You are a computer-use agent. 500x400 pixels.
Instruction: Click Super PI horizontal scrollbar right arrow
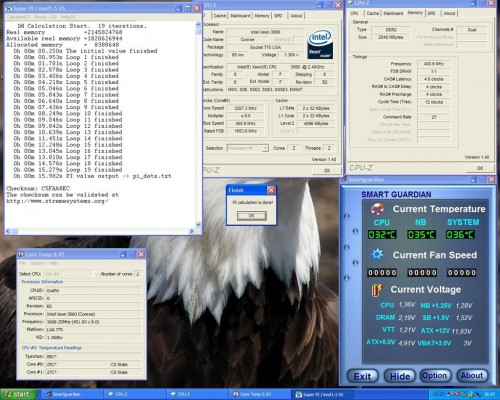[192, 231]
